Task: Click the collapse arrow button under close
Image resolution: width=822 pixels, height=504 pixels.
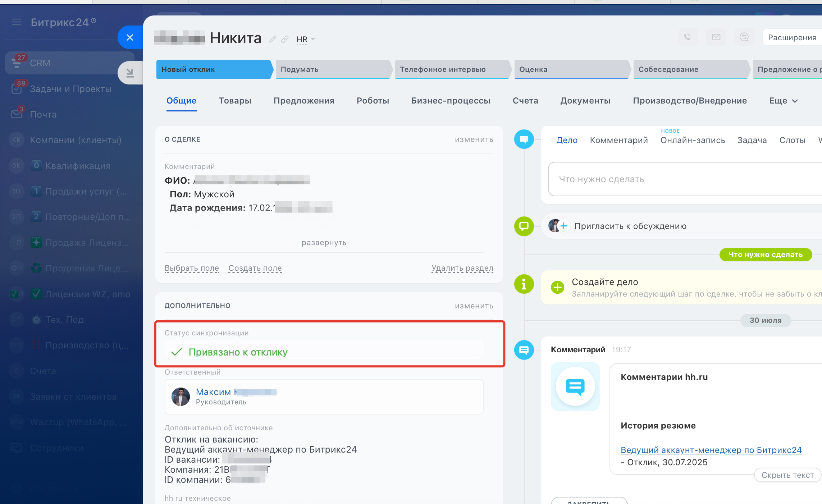Action: click(130, 73)
